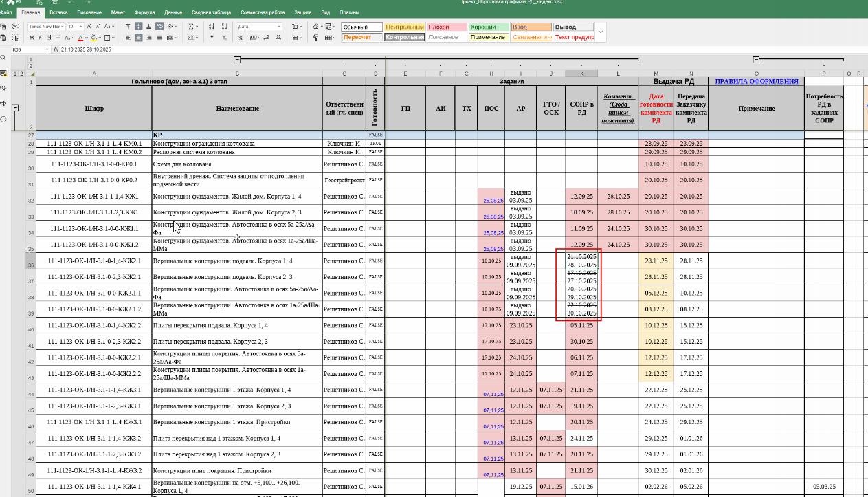868x497 pixels.
Task: Click the clear eraser icon
Action: 315,27
